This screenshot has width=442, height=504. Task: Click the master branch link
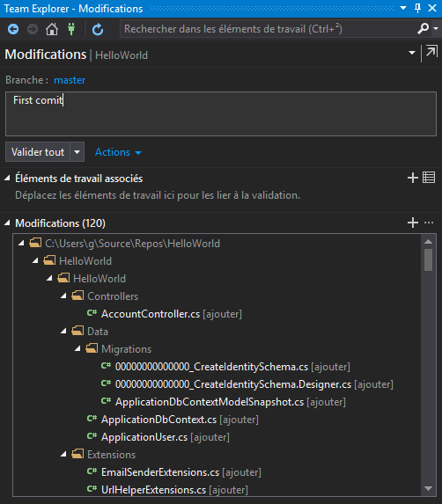point(70,80)
